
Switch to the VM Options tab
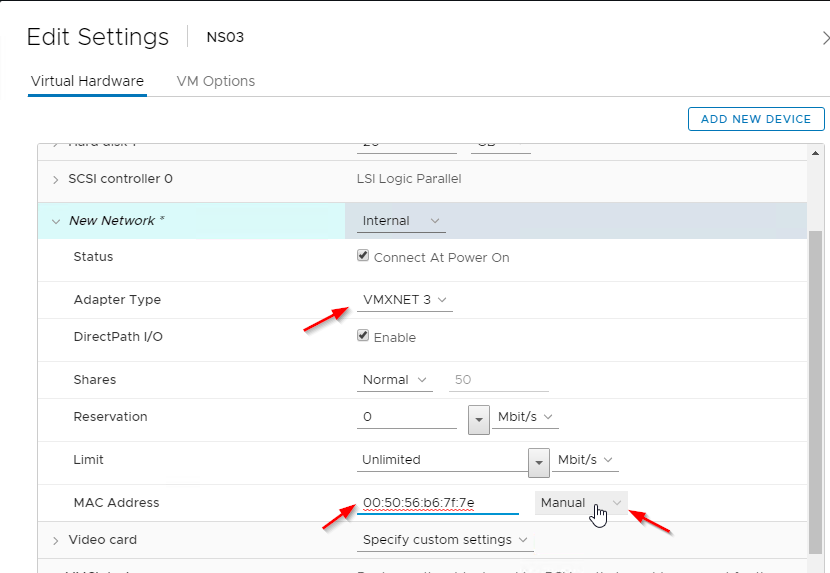click(215, 81)
